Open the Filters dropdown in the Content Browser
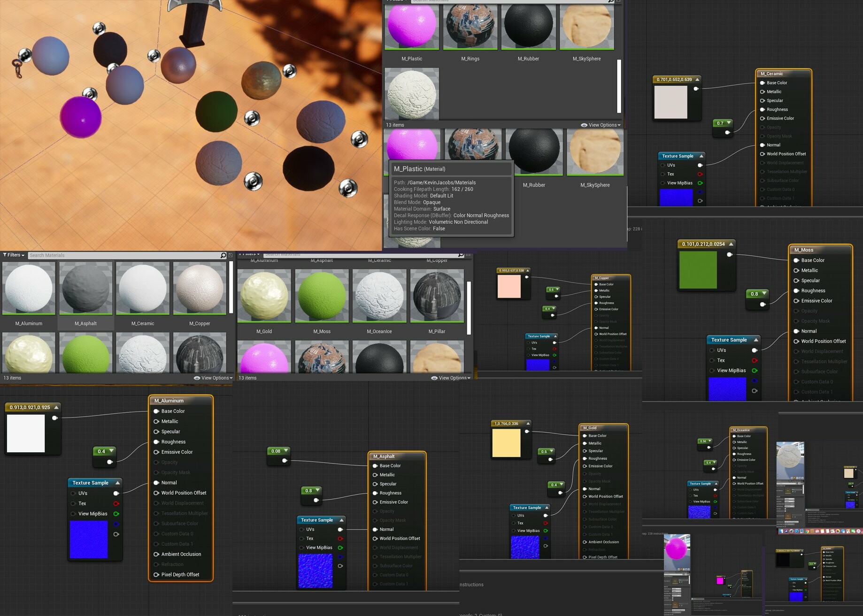 13,255
